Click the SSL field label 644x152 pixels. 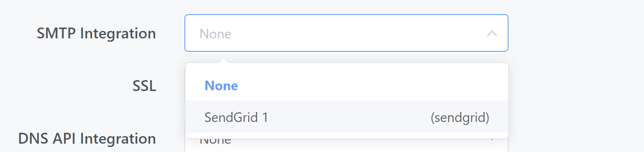point(144,86)
